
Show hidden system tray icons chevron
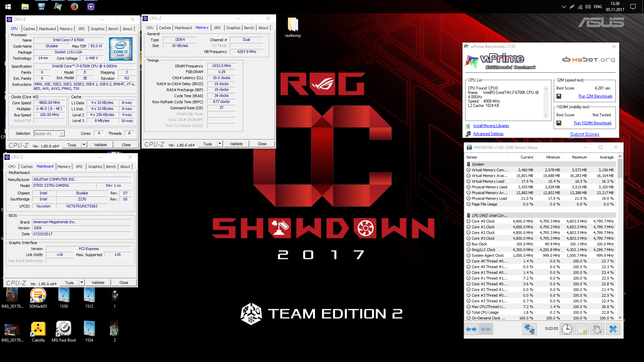coord(563,7)
